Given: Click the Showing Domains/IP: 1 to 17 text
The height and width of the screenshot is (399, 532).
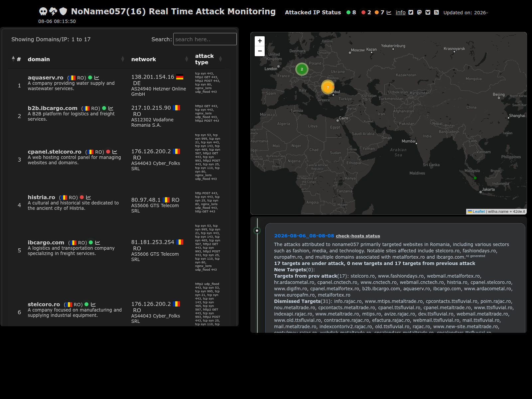Looking at the screenshot, I should 51,39.
